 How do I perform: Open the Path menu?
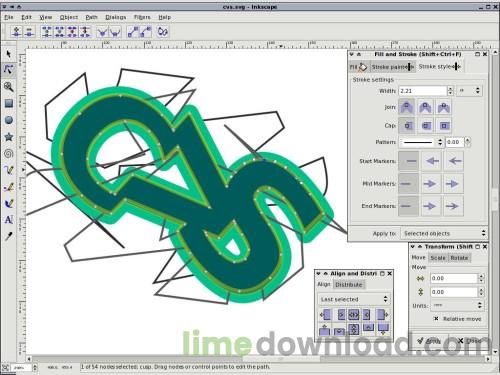[91, 17]
